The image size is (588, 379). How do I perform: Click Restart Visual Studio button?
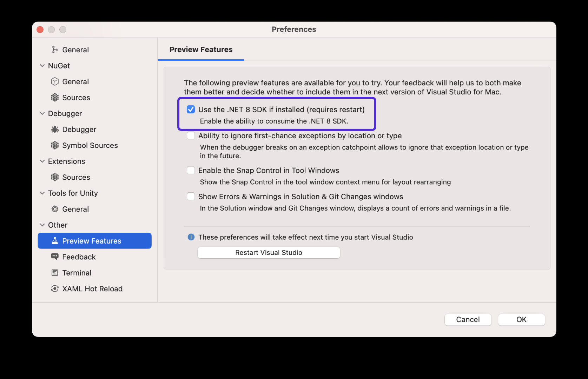[269, 253]
